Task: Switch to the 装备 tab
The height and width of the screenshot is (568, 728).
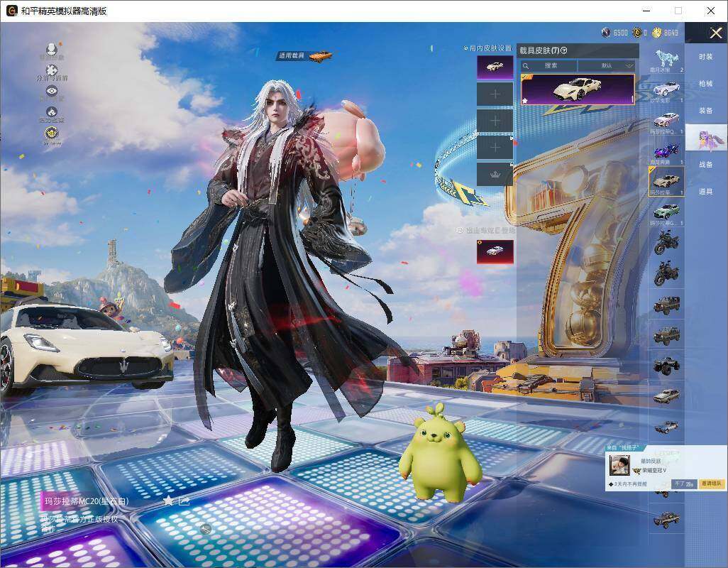Action: [x=706, y=111]
